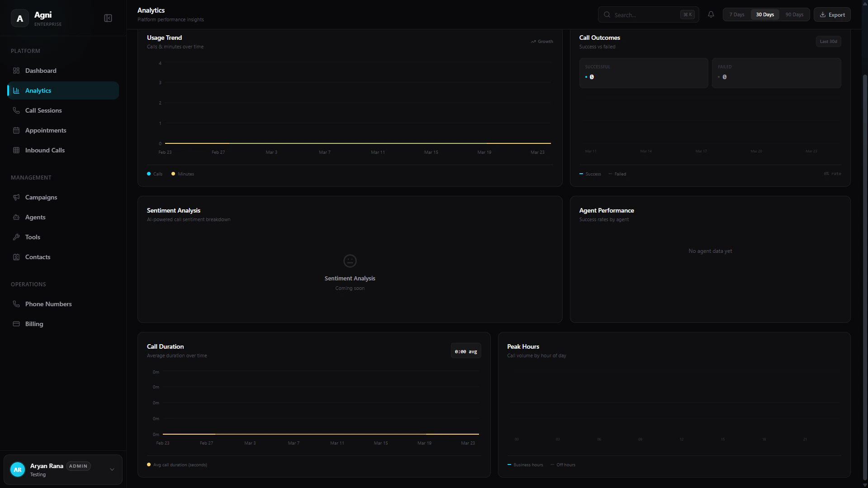868x488 pixels.
Task: Expand the Aryan Rana account menu
Action: [112, 469]
